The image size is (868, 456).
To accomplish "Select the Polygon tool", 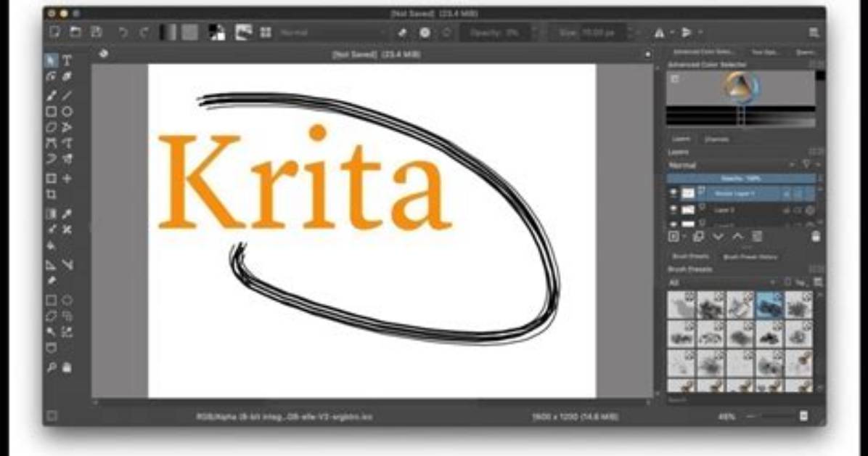I will pyautogui.click(x=51, y=128).
